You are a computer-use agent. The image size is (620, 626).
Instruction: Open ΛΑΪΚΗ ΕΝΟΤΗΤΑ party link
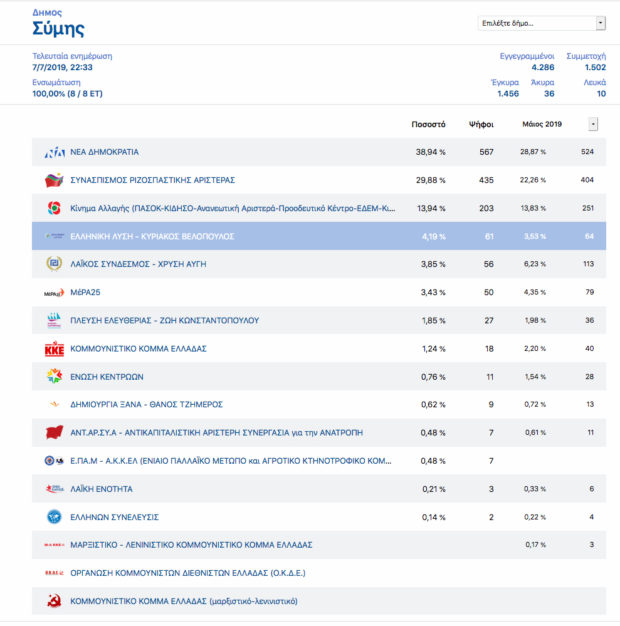pos(101,489)
